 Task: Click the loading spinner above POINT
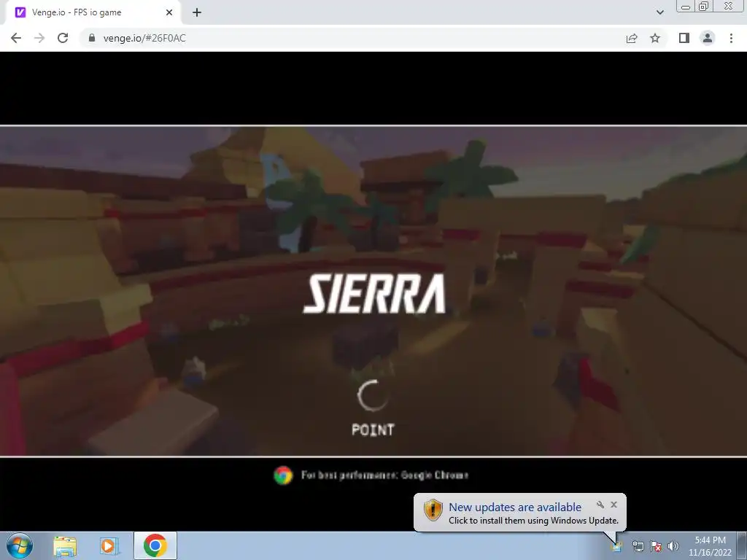click(373, 395)
